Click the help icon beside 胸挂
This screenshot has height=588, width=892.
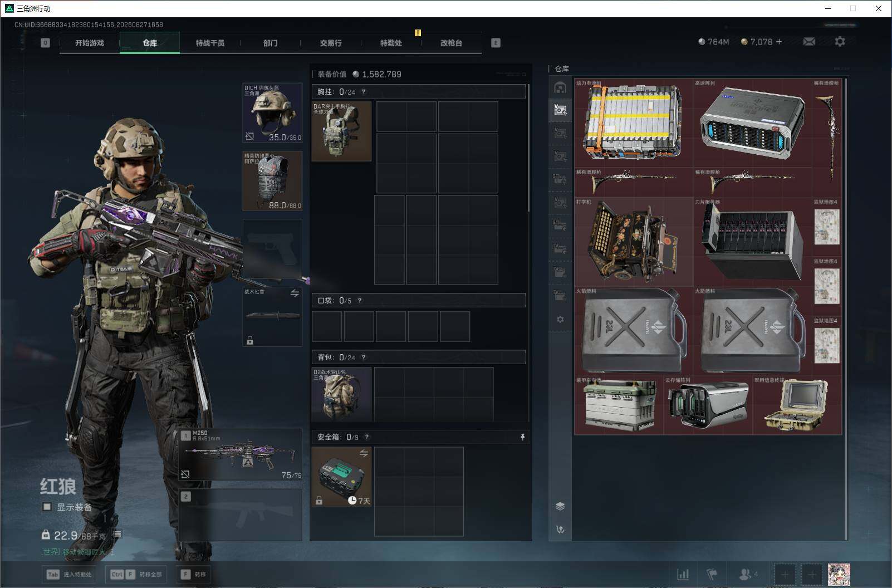[x=364, y=92]
